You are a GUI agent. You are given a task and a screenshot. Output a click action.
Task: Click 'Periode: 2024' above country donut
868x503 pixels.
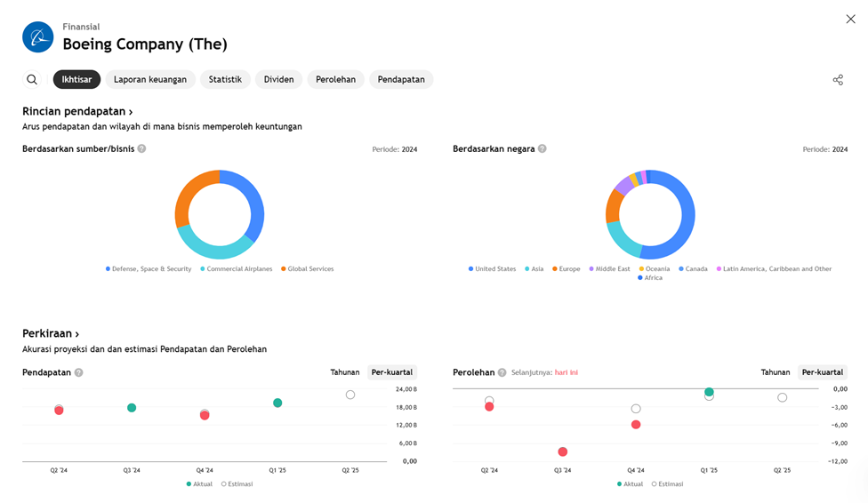tap(825, 149)
